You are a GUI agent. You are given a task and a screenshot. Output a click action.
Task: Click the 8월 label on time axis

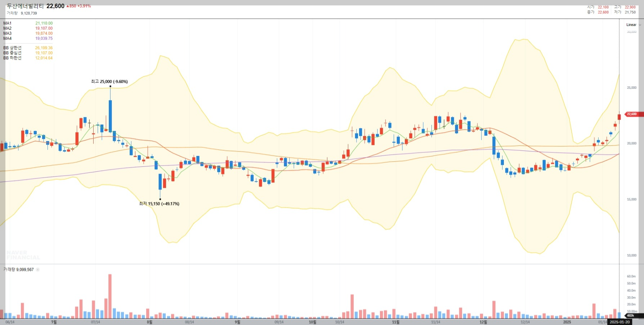click(x=149, y=322)
